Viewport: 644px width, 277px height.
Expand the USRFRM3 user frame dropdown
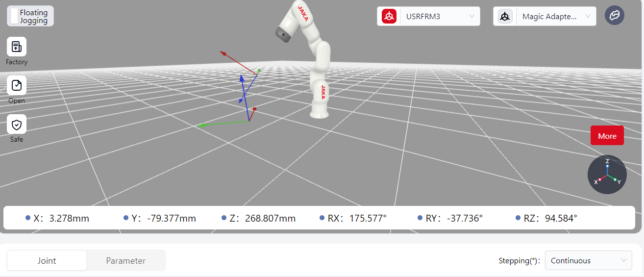click(x=440, y=16)
